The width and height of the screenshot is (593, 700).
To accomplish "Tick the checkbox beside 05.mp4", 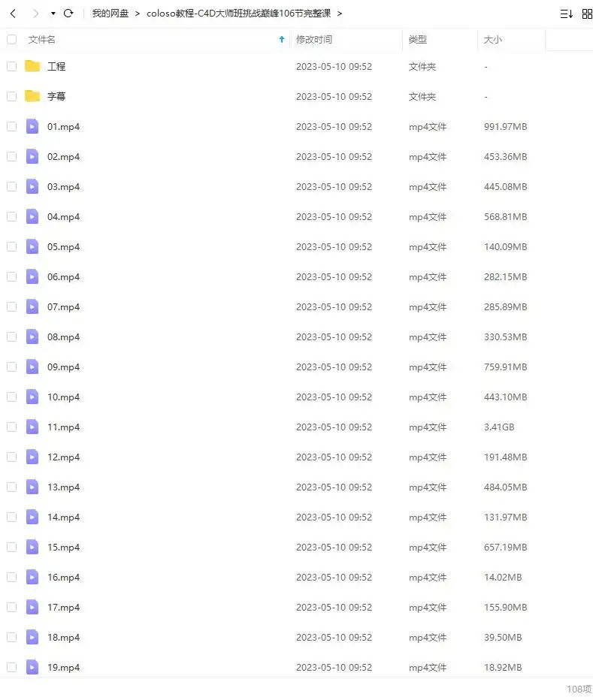I will [x=11, y=246].
